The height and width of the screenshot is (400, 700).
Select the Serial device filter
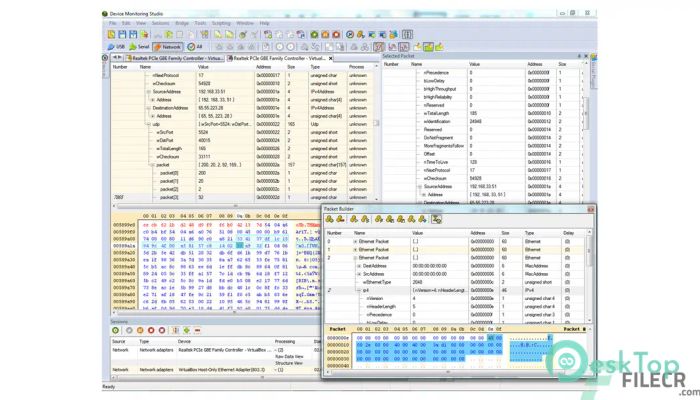coord(139,47)
